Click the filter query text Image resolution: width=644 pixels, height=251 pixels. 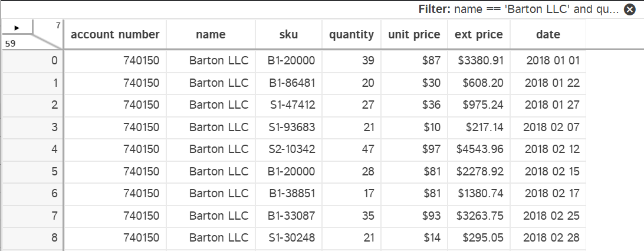(x=519, y=9)
